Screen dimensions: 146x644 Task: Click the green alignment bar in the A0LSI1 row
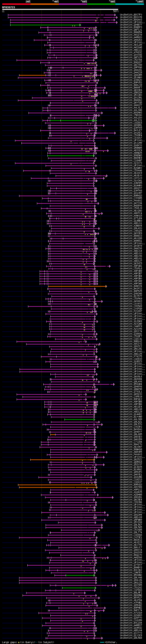73,120
